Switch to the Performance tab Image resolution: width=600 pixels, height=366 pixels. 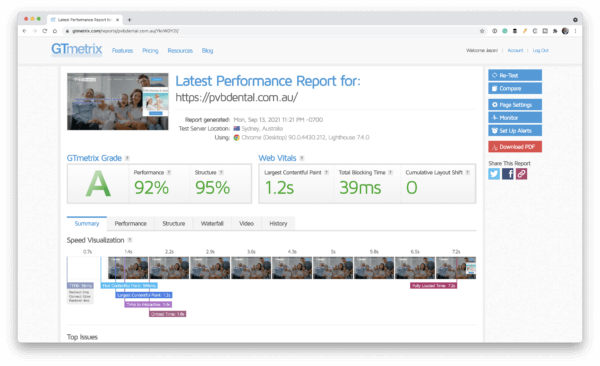point(130,224)
